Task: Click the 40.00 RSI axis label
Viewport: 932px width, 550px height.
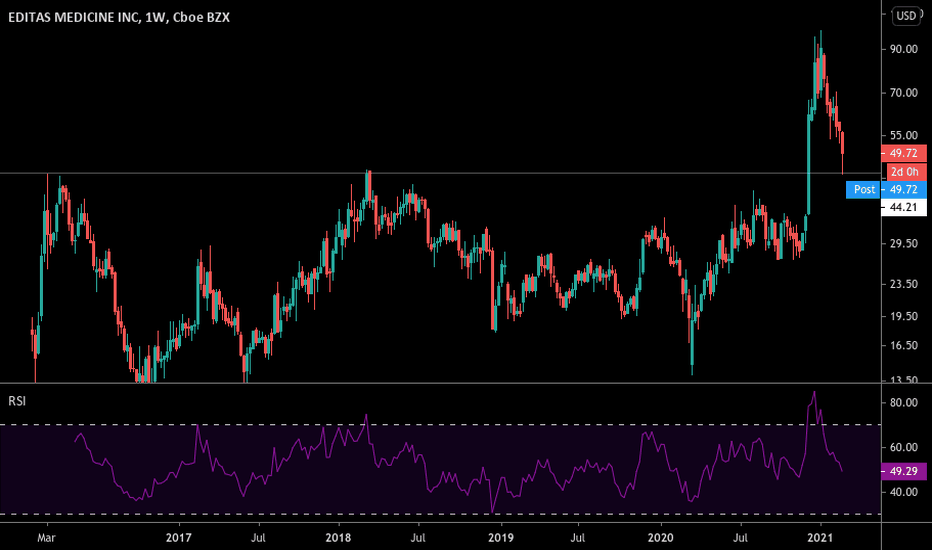Action: (x=903, y=492)
